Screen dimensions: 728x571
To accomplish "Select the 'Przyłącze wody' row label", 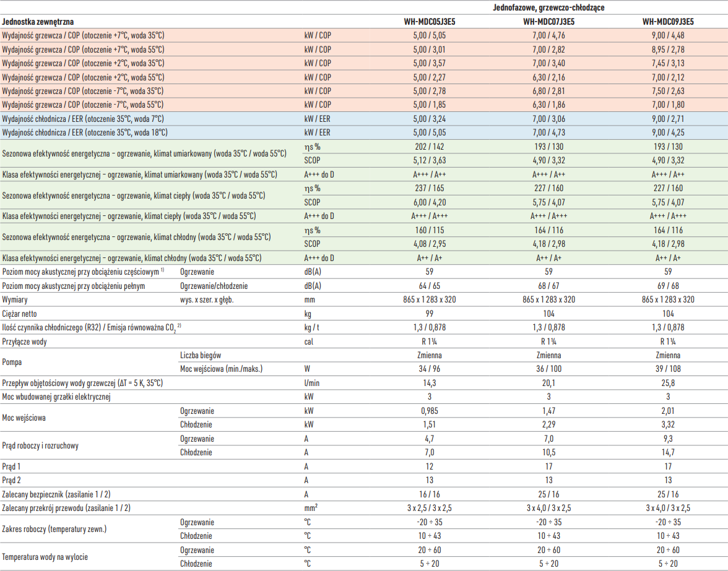I will point(24,341).
